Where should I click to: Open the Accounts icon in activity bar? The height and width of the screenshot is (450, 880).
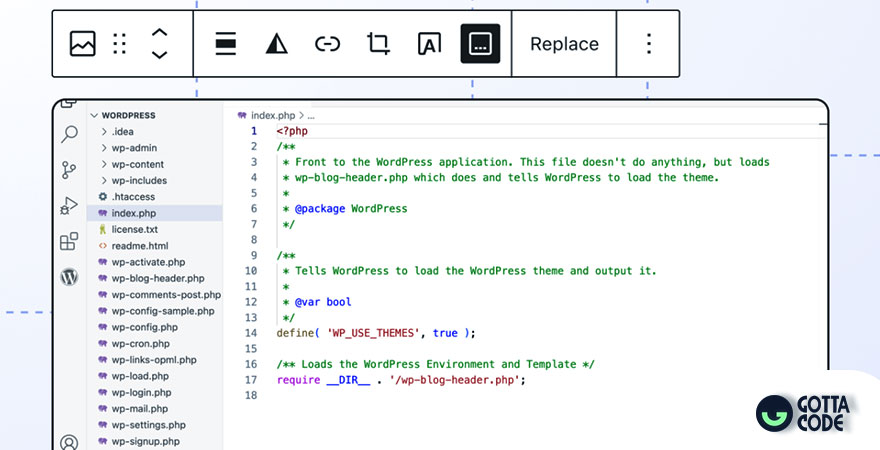tap(69, 442)
